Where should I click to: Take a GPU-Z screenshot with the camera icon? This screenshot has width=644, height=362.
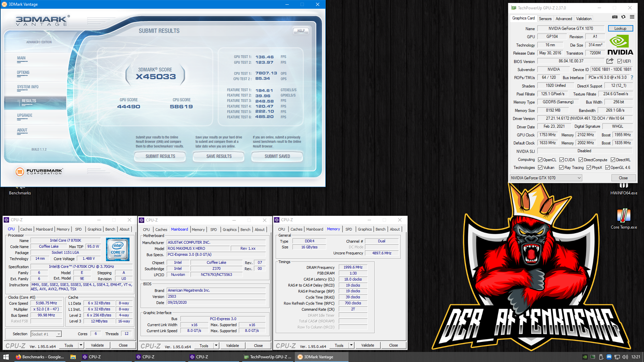614,17
